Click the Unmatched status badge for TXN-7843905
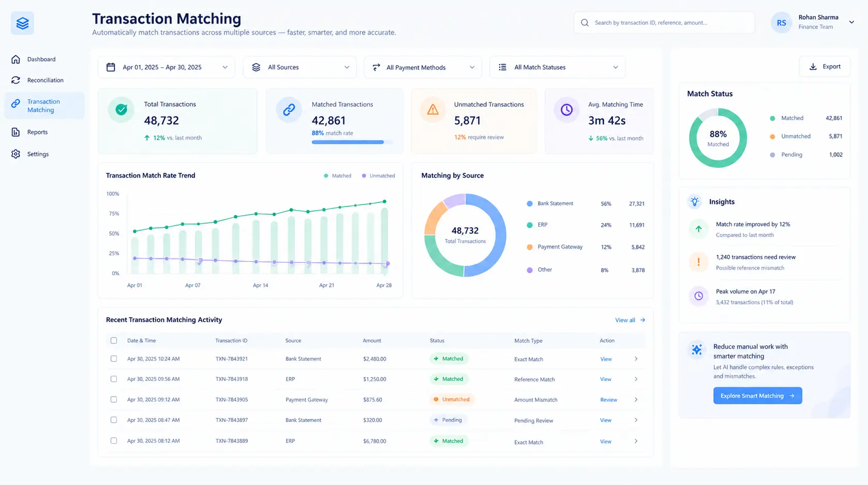 [x=452, y=400]
